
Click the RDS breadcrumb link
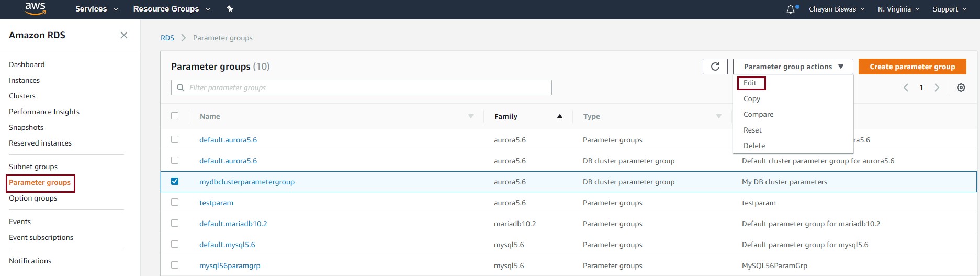click(167, 38)
